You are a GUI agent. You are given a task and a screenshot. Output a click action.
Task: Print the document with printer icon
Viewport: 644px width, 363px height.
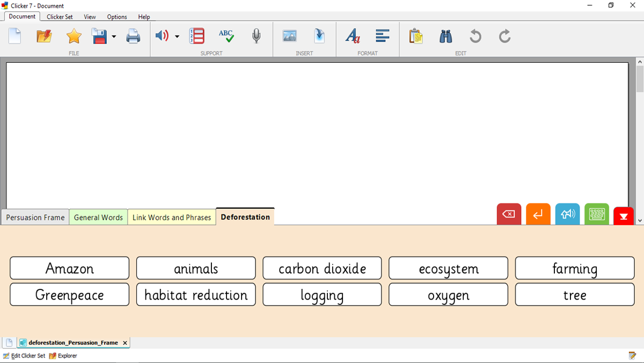[133, 37]
